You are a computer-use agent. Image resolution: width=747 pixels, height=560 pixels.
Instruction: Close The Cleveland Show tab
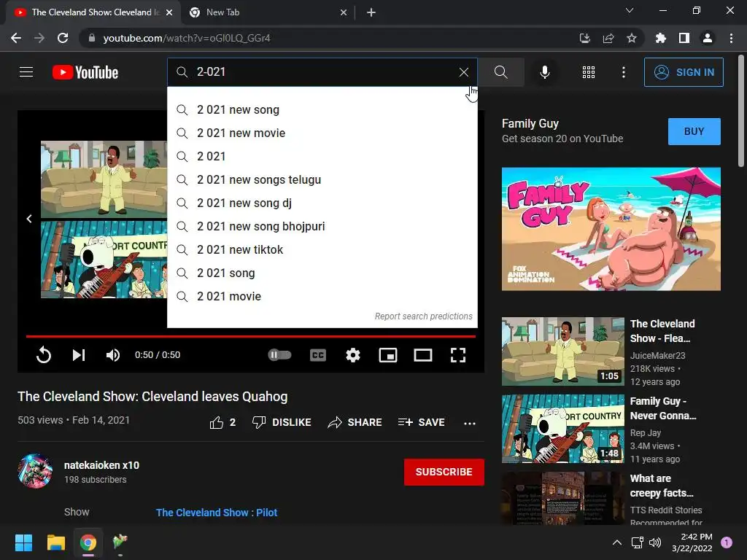169,12
